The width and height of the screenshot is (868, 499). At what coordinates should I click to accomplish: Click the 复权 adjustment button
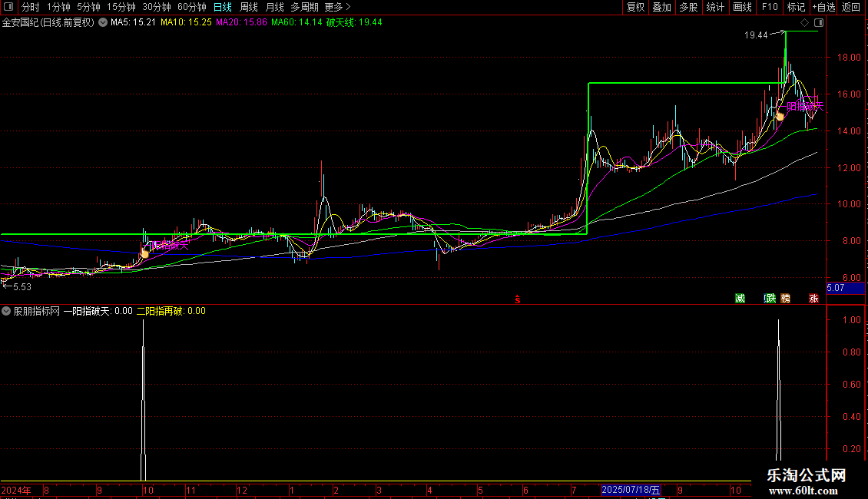click(x=635, y=7)
